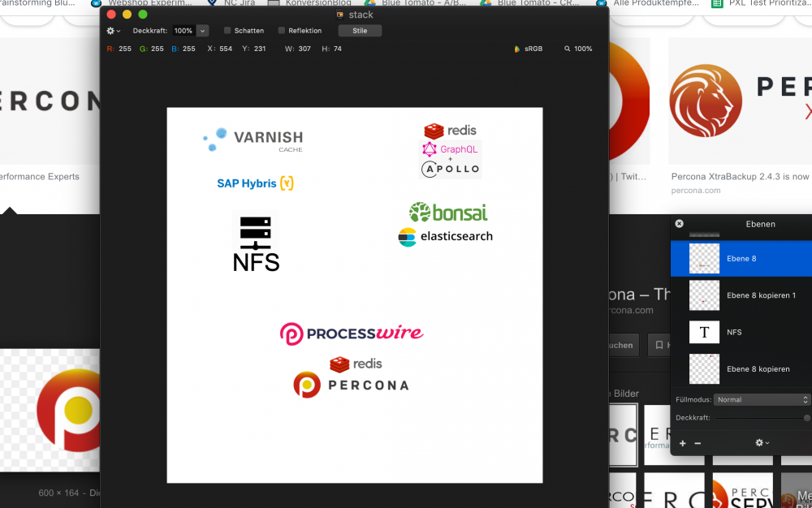Click the Ebene 8 layer thumbnail

(704, 258)
